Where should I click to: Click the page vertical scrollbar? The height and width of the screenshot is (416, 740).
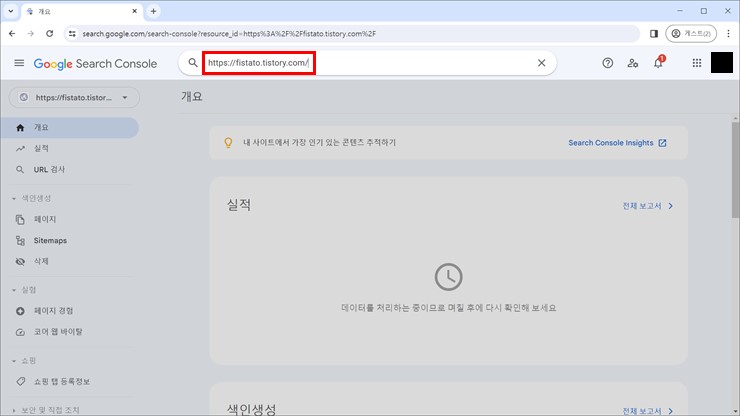point(735,170)
